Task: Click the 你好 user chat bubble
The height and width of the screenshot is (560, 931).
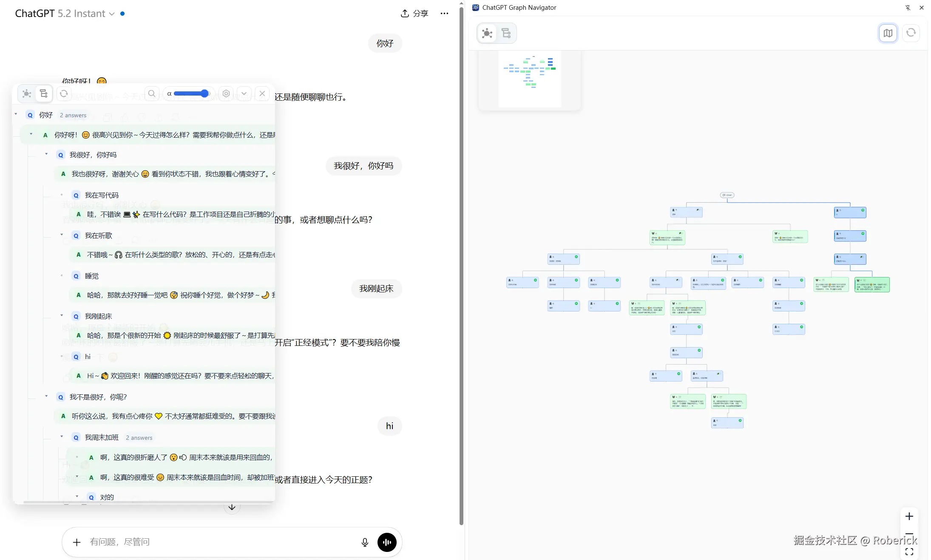Action: pos(385,43)
